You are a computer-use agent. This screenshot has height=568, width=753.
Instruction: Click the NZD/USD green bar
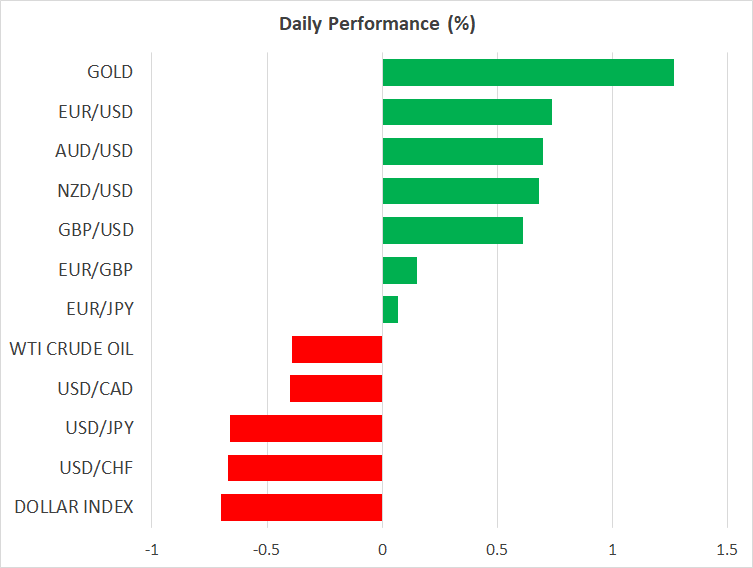[460, 191]
